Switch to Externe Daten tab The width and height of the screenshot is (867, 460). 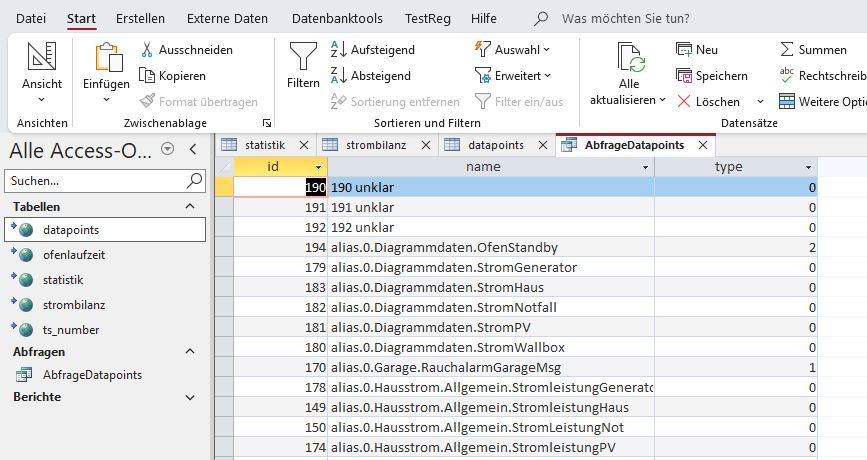(x=227, y=18)
